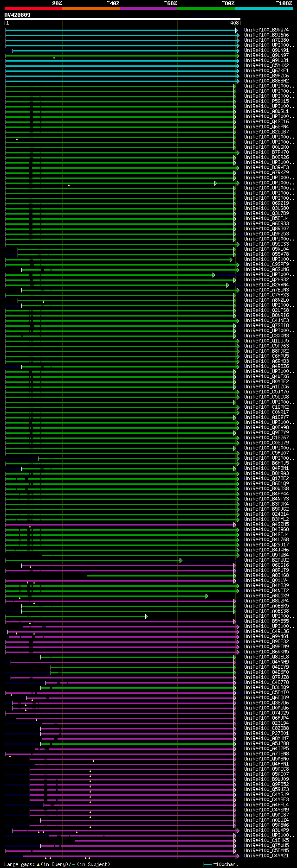The width and height of the screenshot is (297, 868).
Task: Select hit label UniRef100_C9SPF9
Action: click(x=266, y=265)
